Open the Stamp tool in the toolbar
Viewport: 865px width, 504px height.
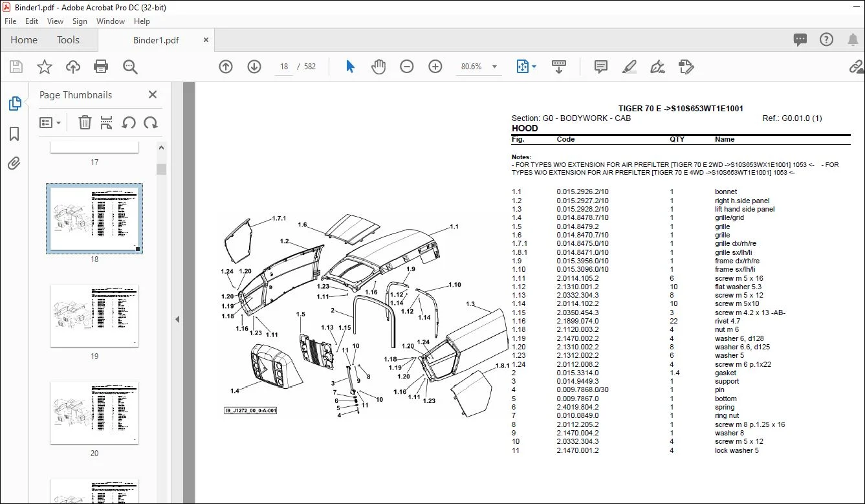(686, 67)
